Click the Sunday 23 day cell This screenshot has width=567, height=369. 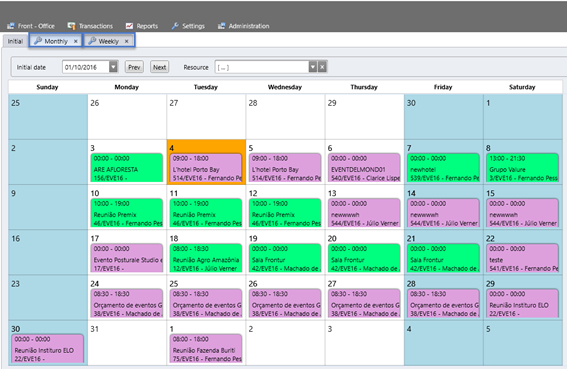pyautogui.click(x=48, y=298)
